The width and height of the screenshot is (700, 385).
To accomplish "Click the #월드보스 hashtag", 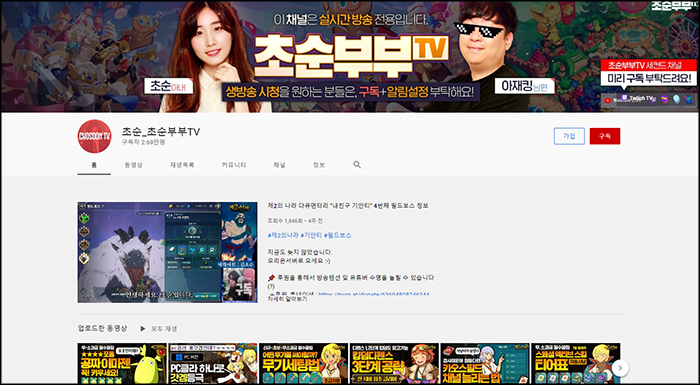I will click(x=338, y=235).
